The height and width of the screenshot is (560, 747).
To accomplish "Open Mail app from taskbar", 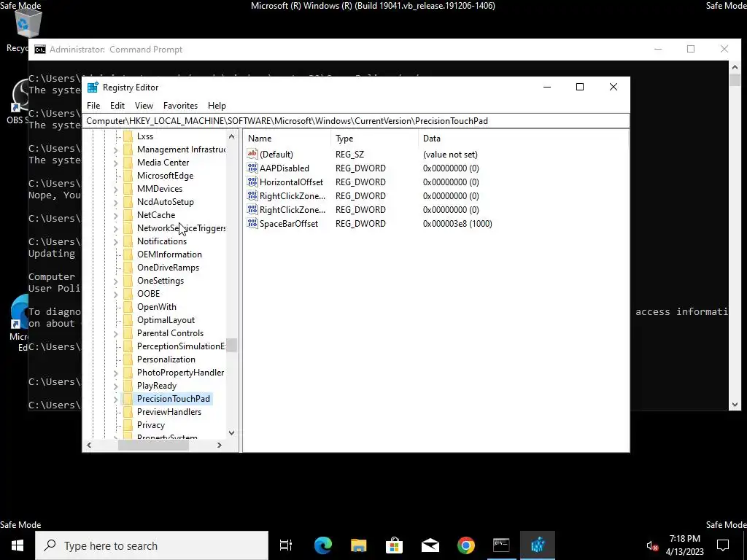I will click(x=430, y=545).
